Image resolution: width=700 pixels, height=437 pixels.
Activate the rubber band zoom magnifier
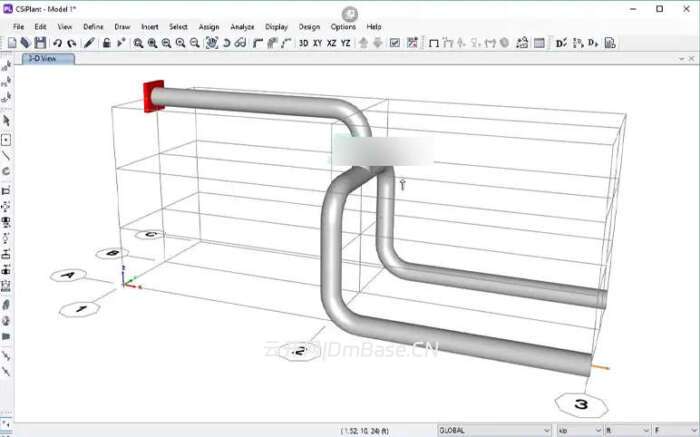pos(138,43)
